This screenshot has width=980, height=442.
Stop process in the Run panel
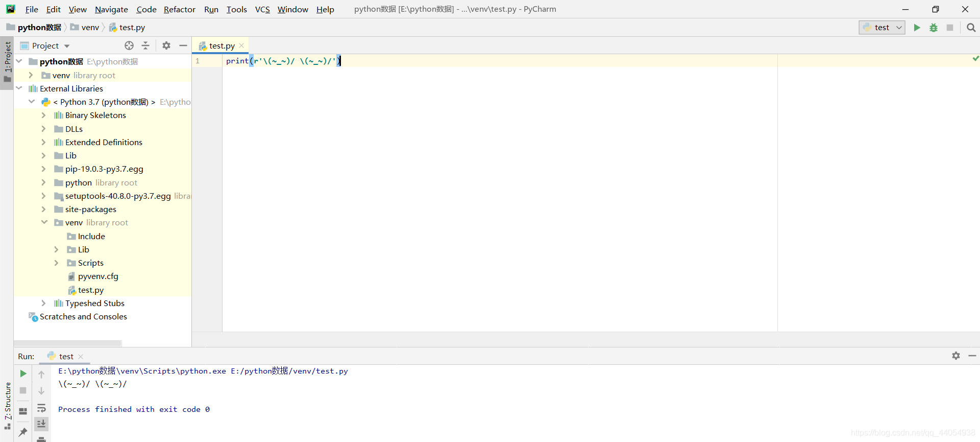pyautogui.click(x=23, y=390)
